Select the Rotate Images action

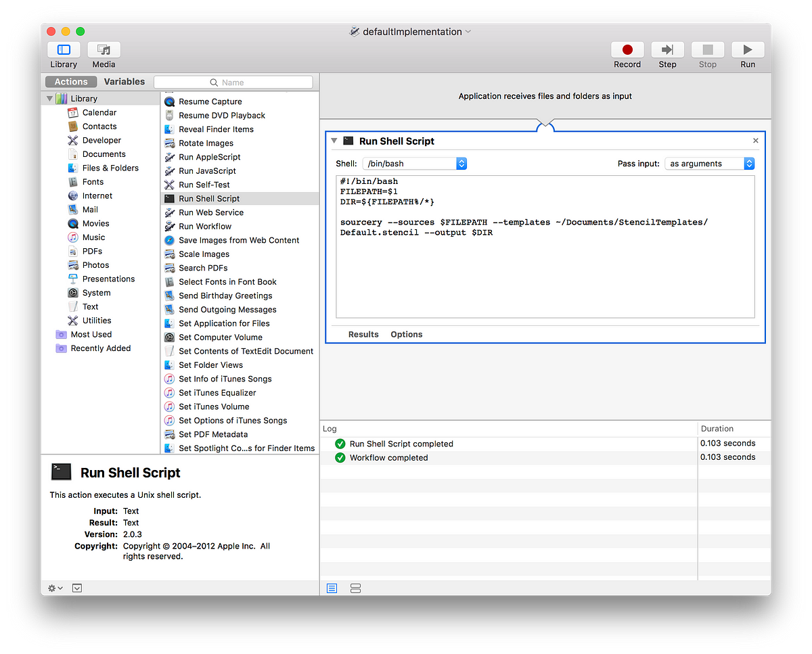click(206, 143)
